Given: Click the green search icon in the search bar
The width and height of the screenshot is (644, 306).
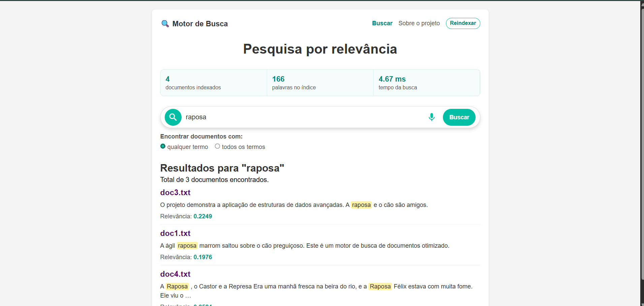Looking at the screenshot, I should [x=173, y=117].
